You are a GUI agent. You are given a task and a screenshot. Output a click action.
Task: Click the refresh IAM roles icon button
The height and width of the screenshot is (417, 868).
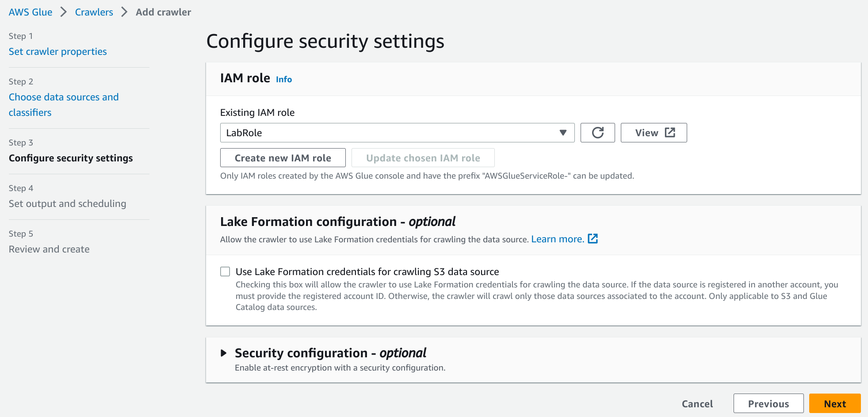597,133
